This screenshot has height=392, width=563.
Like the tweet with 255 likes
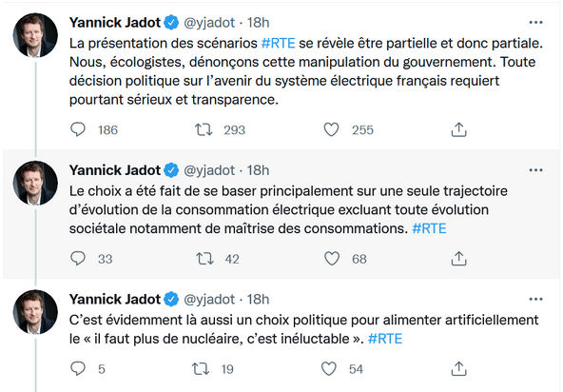pos(331,129)
